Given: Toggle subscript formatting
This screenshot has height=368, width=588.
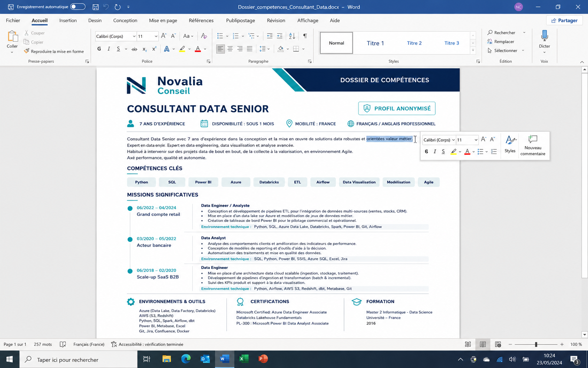Looking at the screenshot, I should click(145, 49).
